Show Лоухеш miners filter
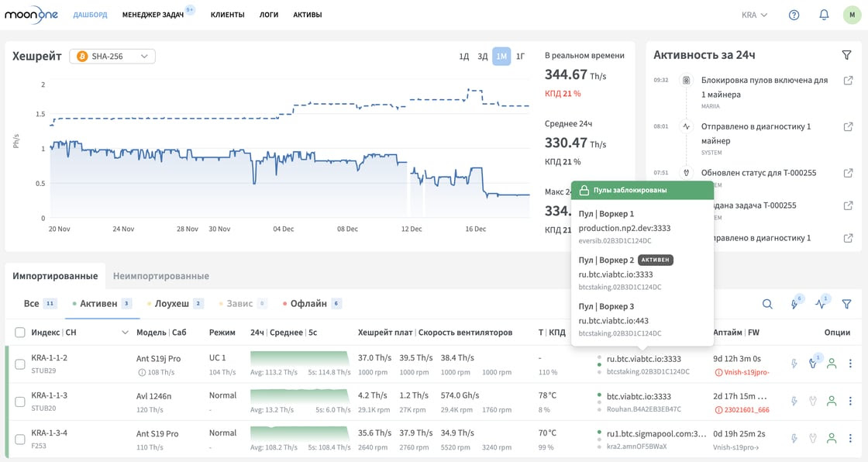Viewport: 868px width, 462px height. click(x=175, y=304)
